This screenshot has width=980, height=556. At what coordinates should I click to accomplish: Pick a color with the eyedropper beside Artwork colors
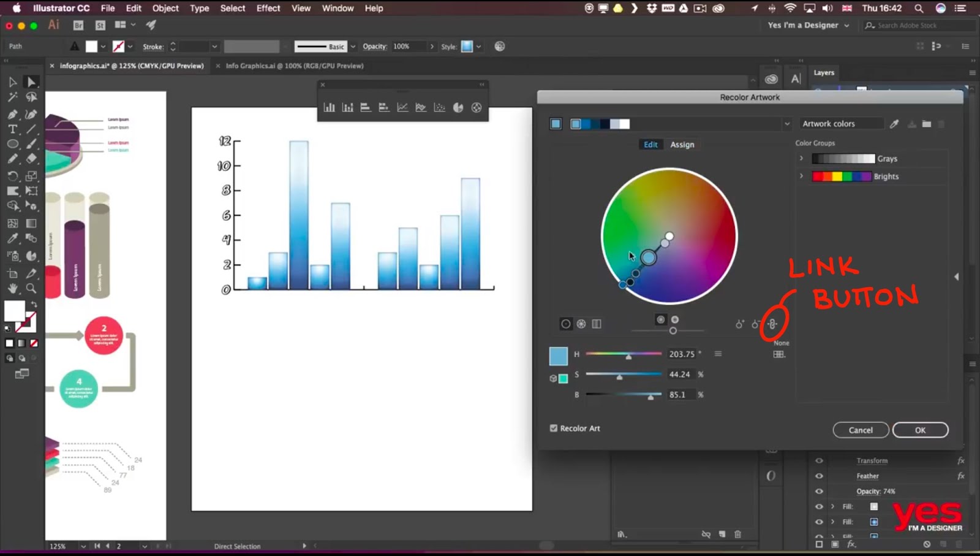coord(894,123)
